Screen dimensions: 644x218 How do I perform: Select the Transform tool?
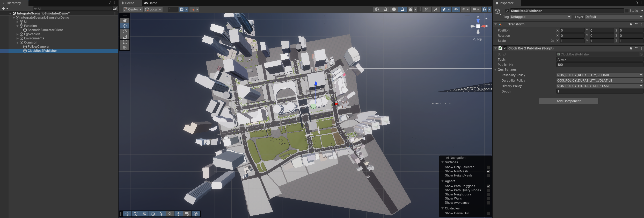(125, 48)
